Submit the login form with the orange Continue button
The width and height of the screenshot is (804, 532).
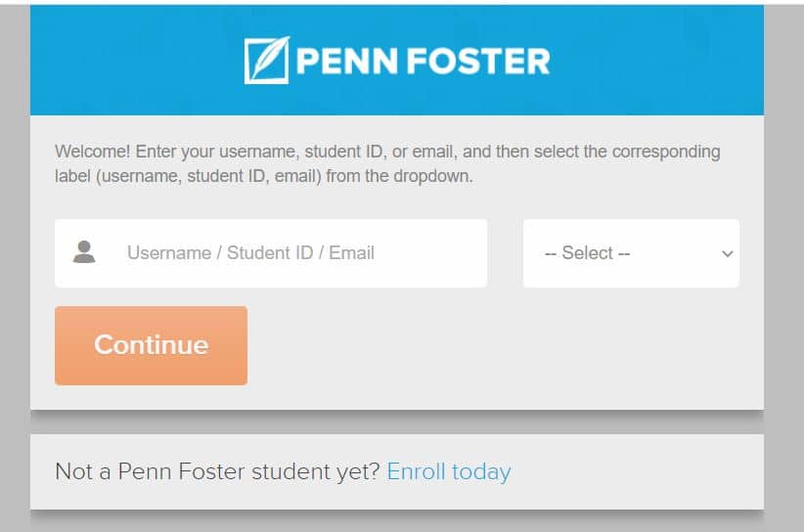pyautogui.click(x=152, y=345)
